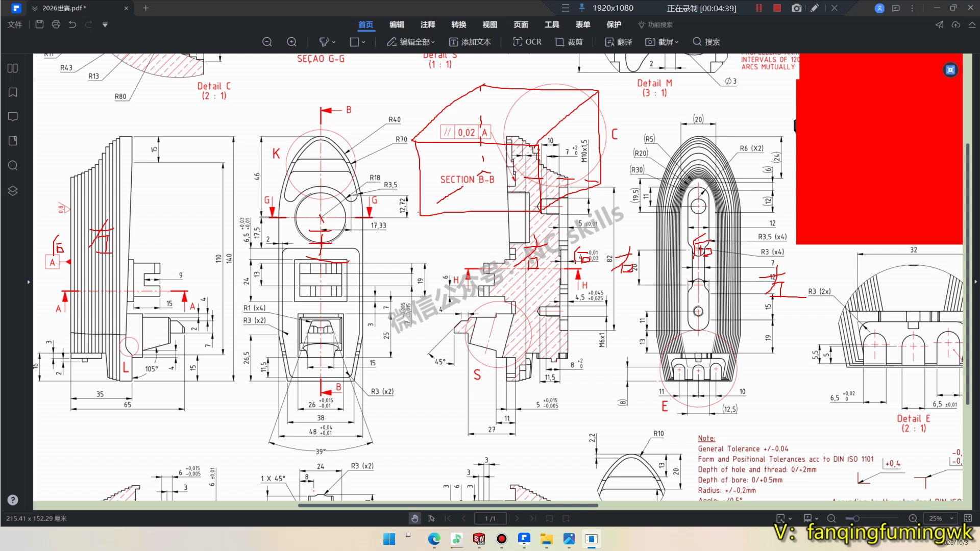The image size is (980, 551).
Task: Open the attachments panel in left sidebar
Action: coord(13,141)
